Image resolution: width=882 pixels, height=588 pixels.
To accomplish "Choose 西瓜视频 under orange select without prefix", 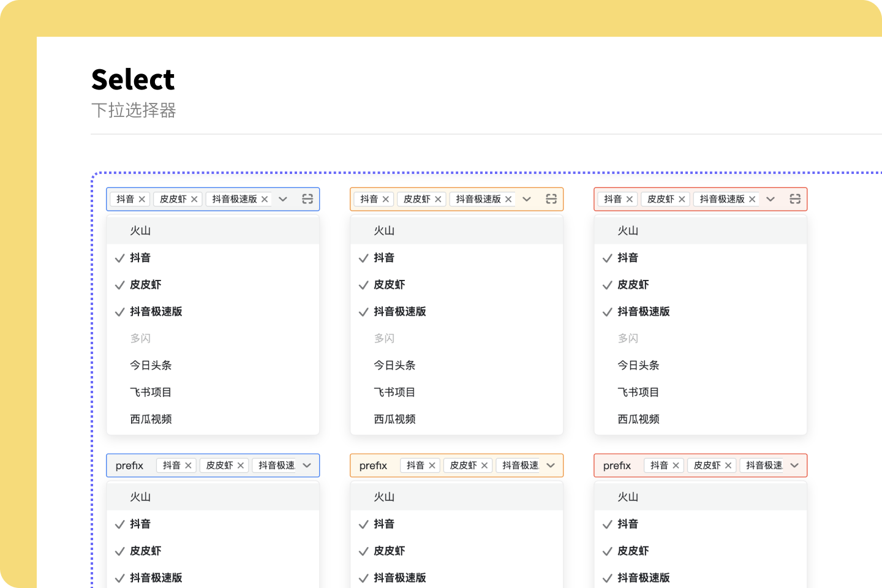I will click(457, 420).
